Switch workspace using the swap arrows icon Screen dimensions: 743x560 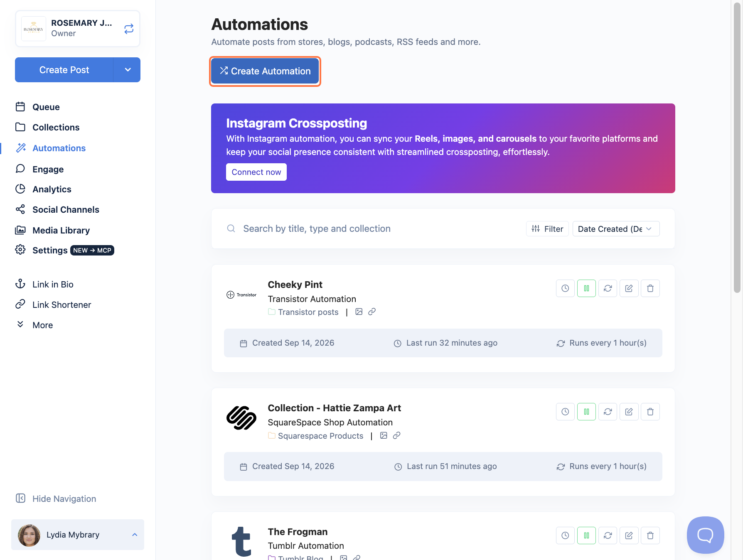129,28
